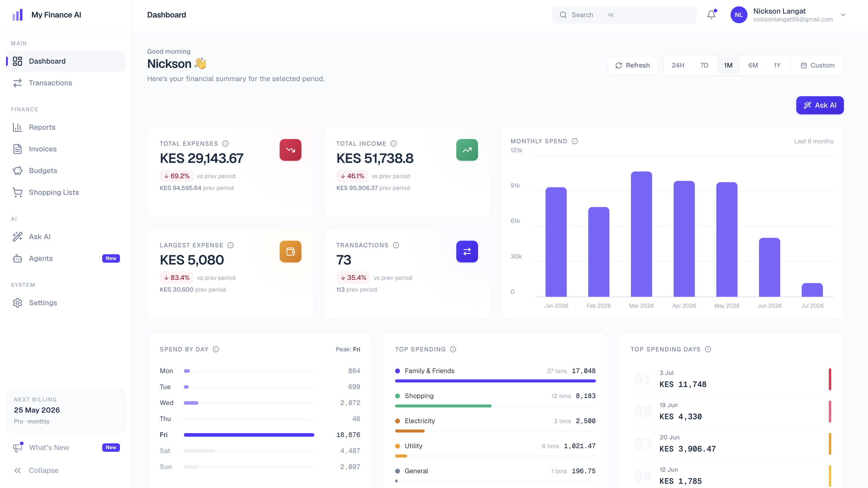Click the Utility category label
Image resolution: width=868 pixels, height=488 pixels.
[x=414, y=446]
